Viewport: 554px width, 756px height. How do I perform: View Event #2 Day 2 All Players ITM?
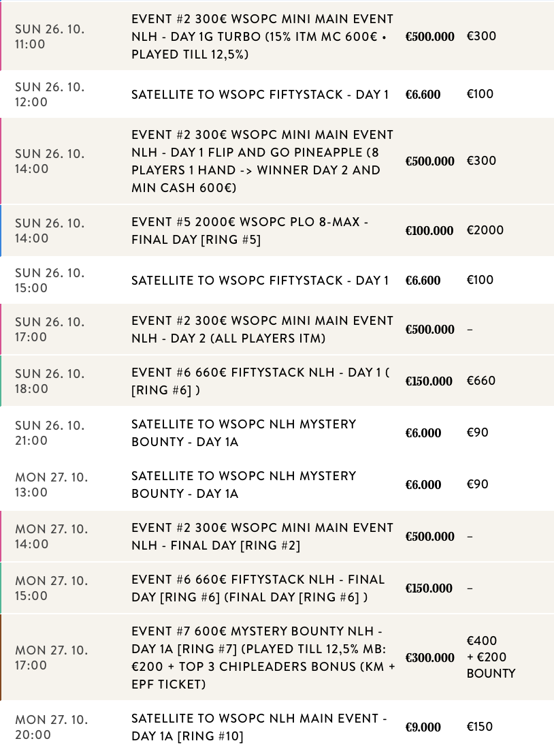[x=263, y=330]
